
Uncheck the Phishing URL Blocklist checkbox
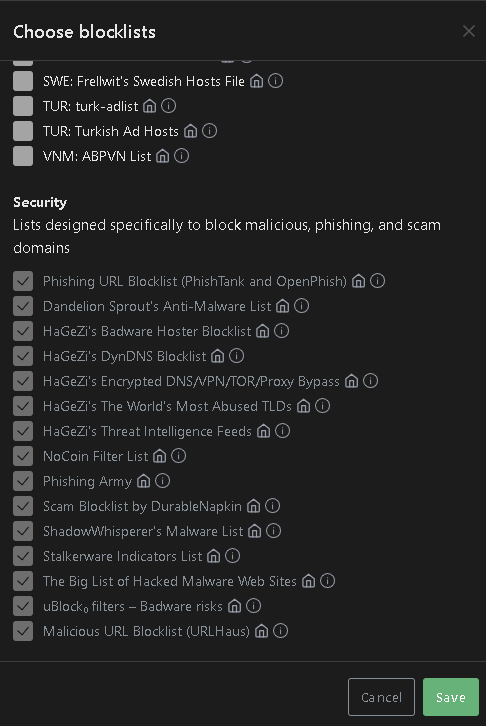pos(23,281)
